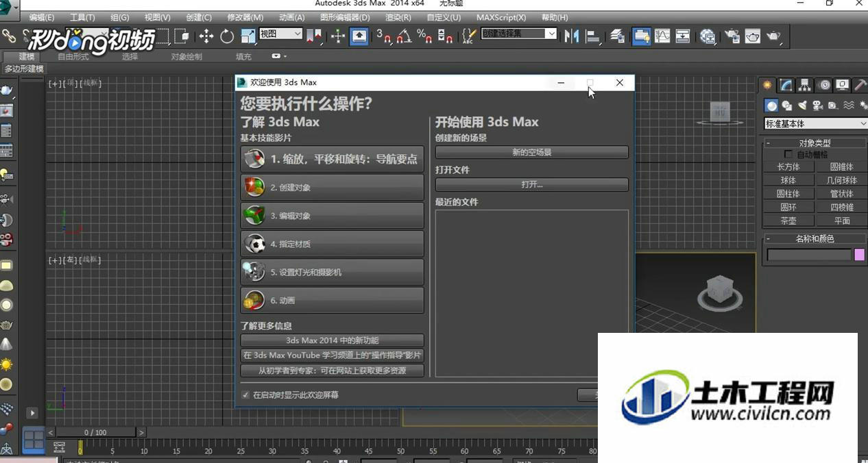
Task: Select Helpers category in Create panel
Action: pyautogui.click(x=832, y=105)
